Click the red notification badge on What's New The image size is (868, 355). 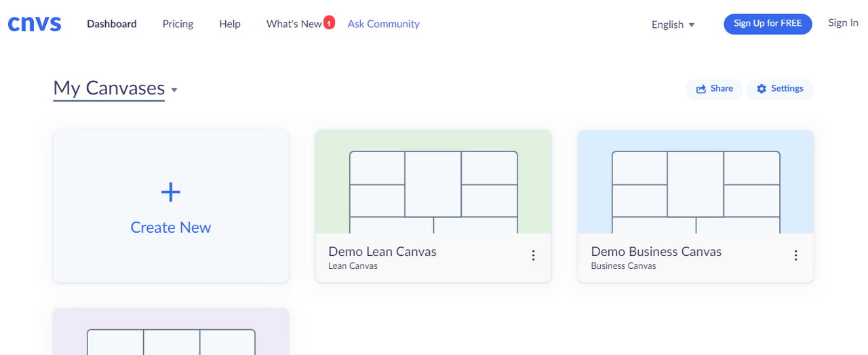point(329,23)
